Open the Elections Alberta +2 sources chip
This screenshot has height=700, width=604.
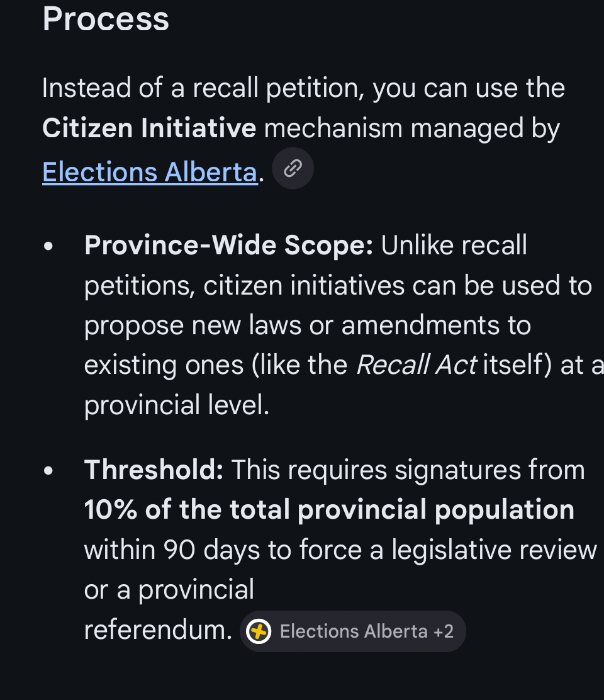click(x=353, y=631)
